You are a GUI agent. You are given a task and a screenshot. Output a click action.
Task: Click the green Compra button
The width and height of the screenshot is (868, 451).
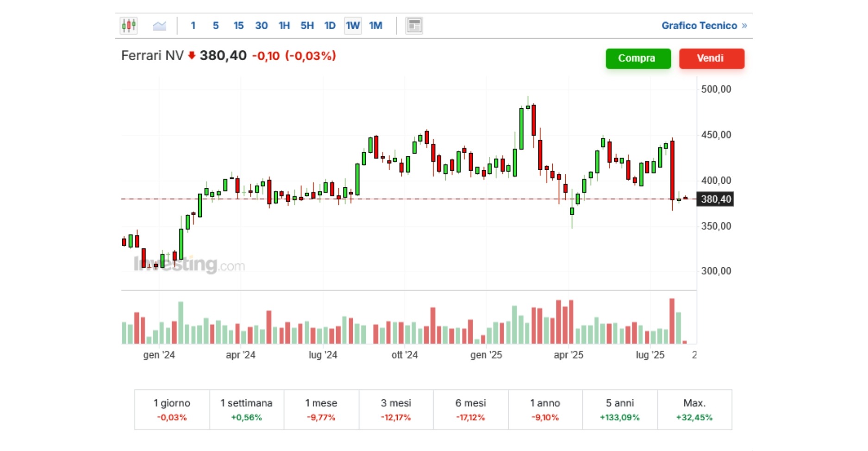638,58
